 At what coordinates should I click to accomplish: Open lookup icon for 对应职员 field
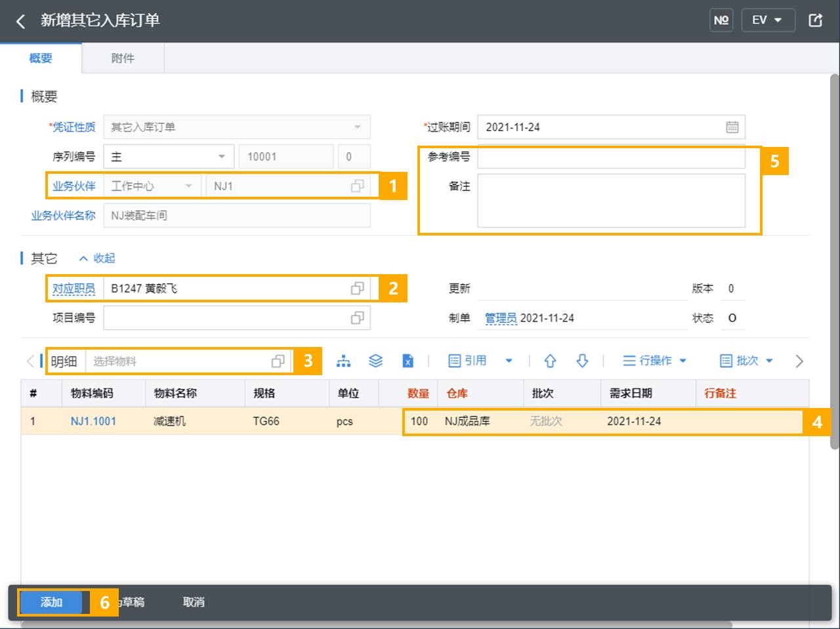click(357, 289)
